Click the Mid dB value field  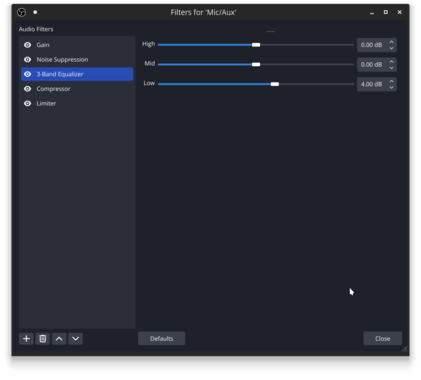372,64
